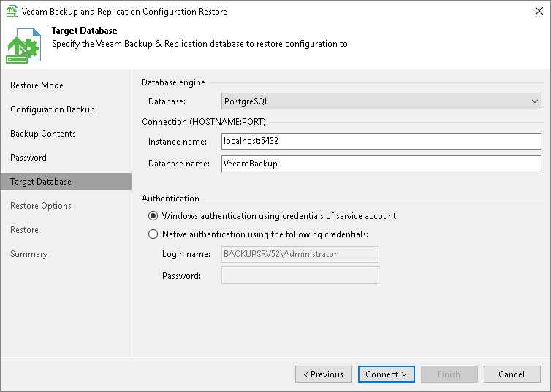Click Restore Options step in sidebar
This screenshot has height=392, width=551.
pyautogui.click(x=41, y=206)
